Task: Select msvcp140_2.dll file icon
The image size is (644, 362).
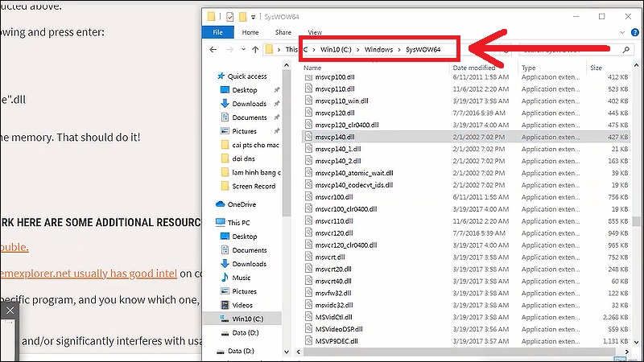Action: pyautogui.click(x=309, y=161)
